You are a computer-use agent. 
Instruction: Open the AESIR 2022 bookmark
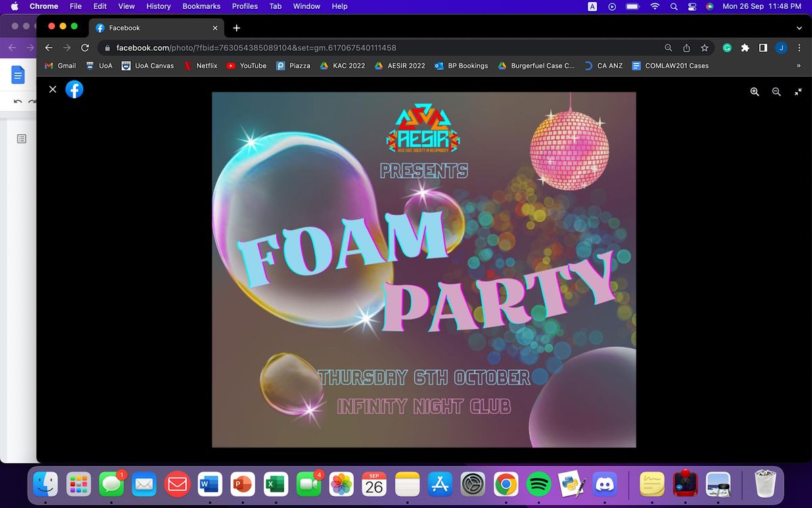[399, 66]
